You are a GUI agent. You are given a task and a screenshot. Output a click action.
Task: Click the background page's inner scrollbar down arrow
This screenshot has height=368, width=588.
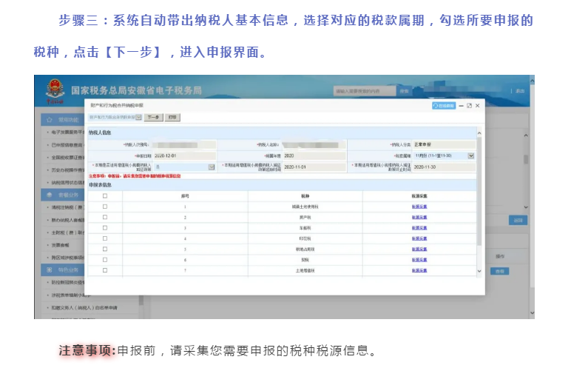tap(526, 207)
